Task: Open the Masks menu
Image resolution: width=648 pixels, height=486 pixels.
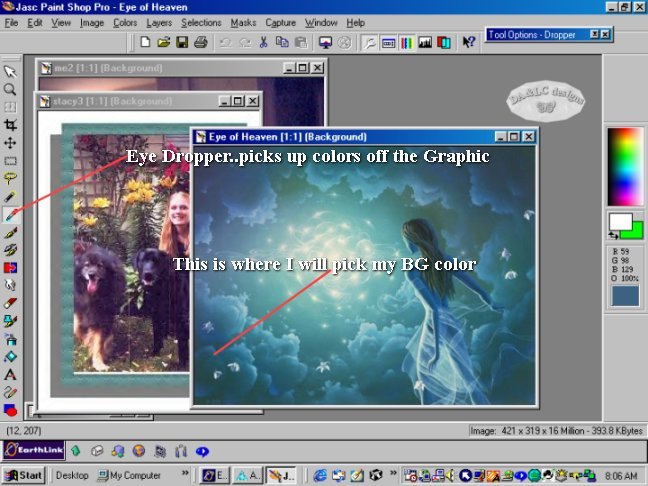Action: pos(243,23)
